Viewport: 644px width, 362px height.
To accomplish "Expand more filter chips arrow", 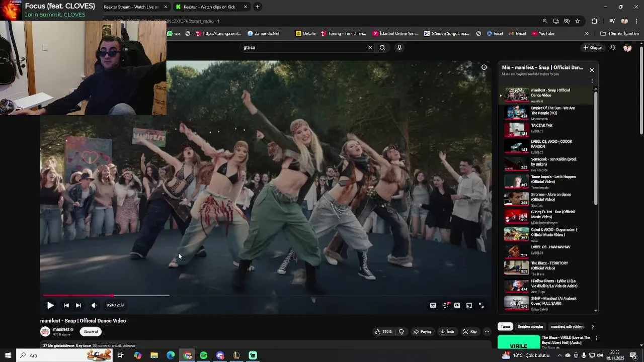I will tap(592, 327).
